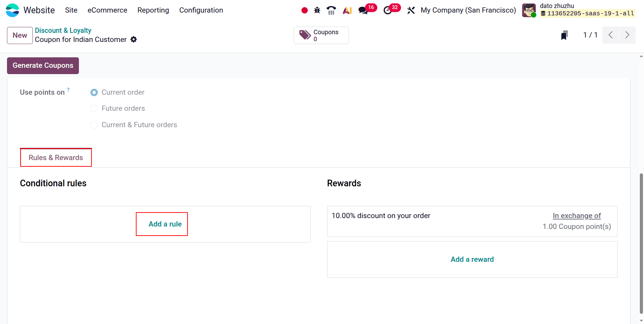The width and height of the screenshot is (644, 324).
Task: Click the scrollbar down arrow
Action: pyautogui.click(x=641, y=321)
